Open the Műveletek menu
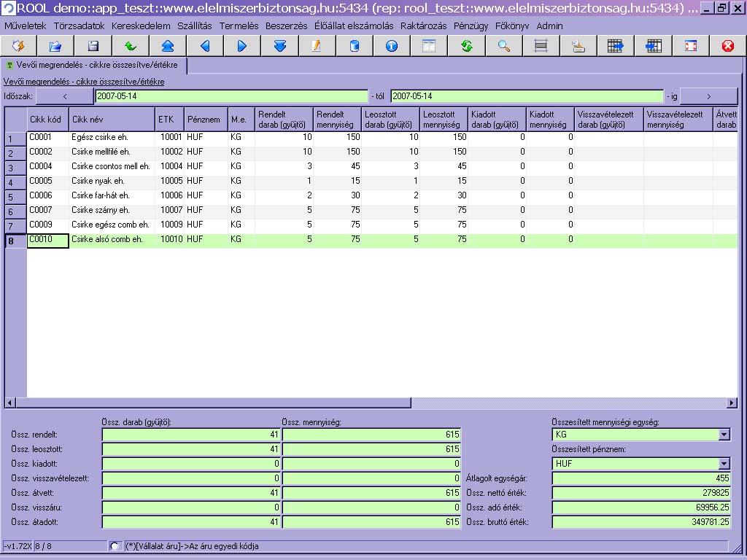The image size is (747, 560). click(x=26, y=26)
